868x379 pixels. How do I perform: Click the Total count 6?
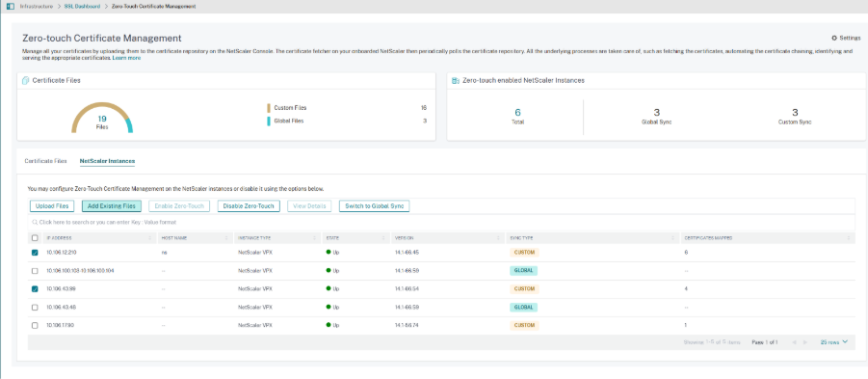point(517,113)
